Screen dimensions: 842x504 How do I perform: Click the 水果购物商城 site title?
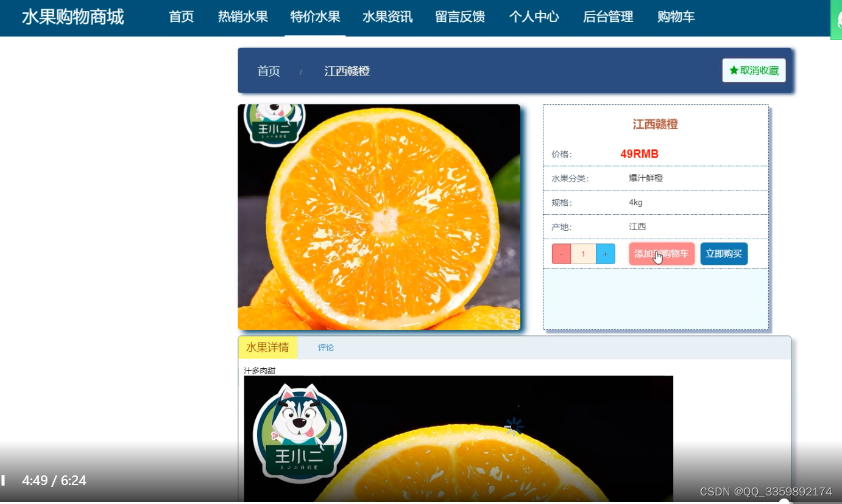point(73,17)
